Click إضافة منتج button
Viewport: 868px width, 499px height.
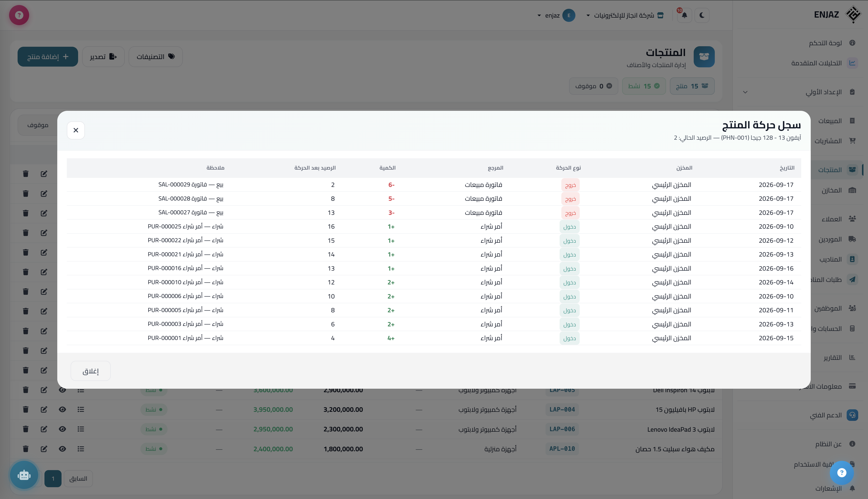(x=48, y=57)
